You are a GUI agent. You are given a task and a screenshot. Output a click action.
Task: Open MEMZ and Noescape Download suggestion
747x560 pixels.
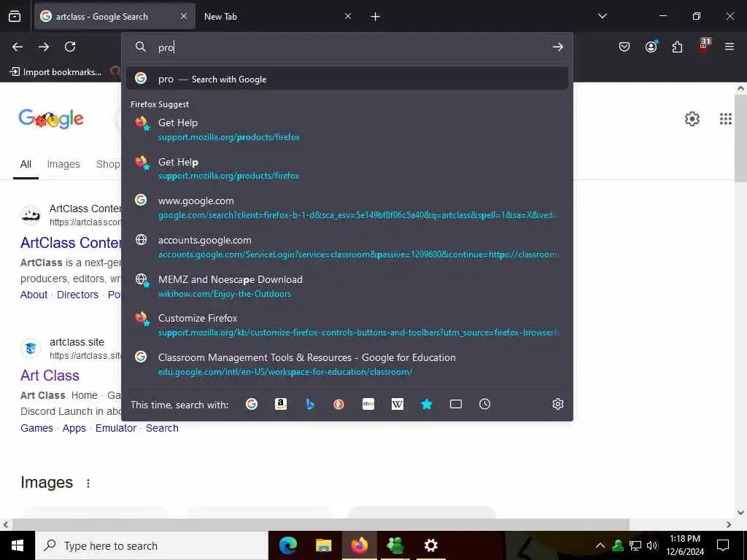tap(347, 286)
